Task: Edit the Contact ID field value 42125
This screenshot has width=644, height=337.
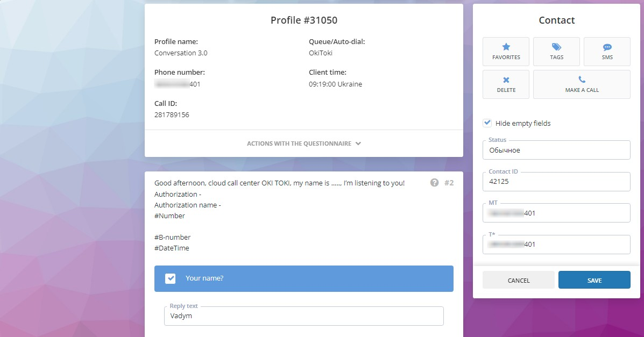Action: tap(556, 182)
